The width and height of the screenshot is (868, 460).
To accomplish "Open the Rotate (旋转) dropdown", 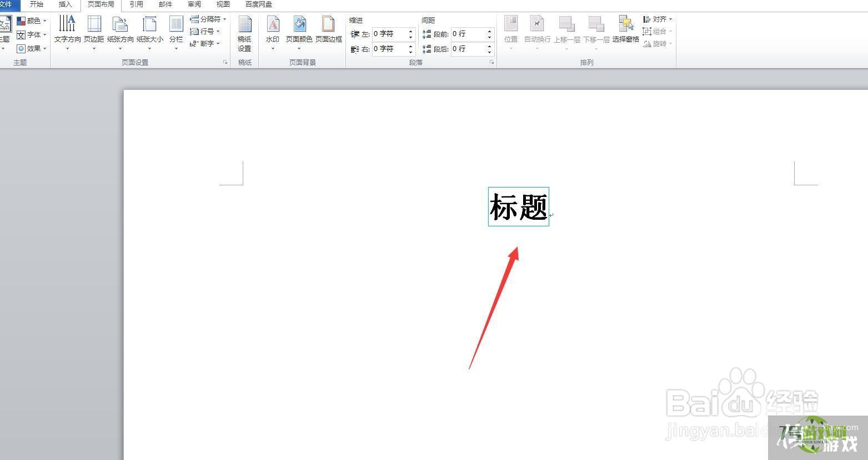I will [x=658, y=44].
